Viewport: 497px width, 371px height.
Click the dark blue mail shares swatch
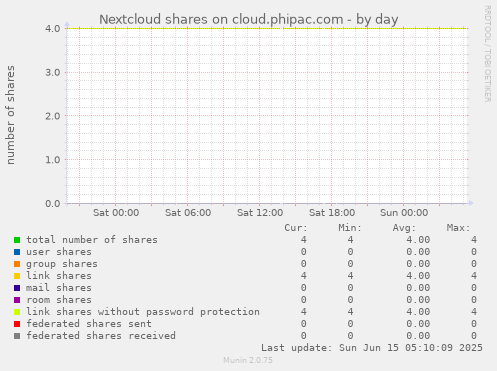point(17,288)
